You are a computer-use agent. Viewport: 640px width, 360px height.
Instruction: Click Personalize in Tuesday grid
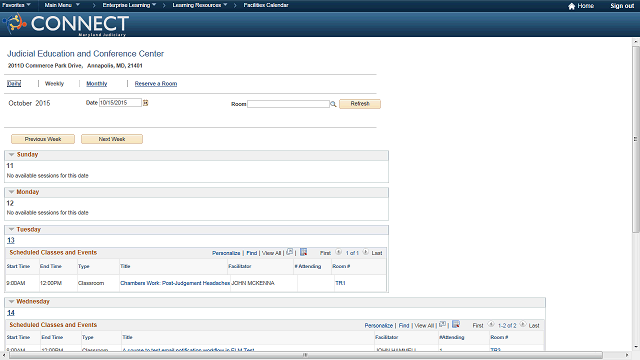click(226, 253)
